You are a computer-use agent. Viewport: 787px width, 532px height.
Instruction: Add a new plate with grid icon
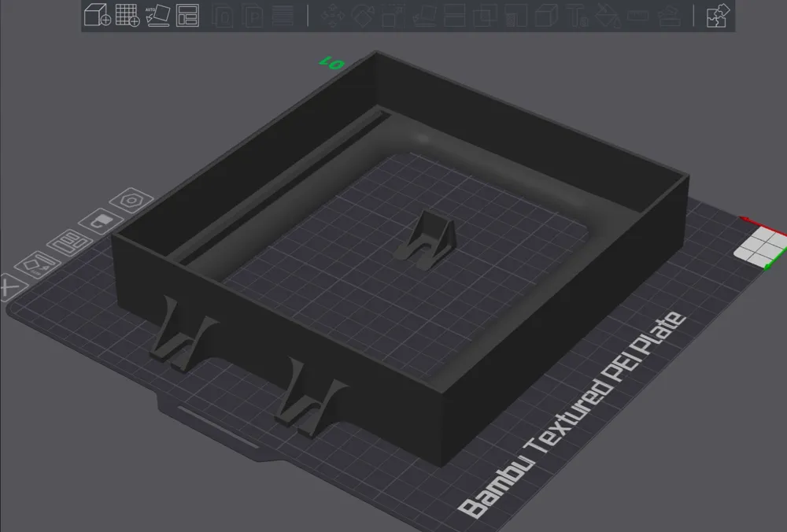coord(127,15)
